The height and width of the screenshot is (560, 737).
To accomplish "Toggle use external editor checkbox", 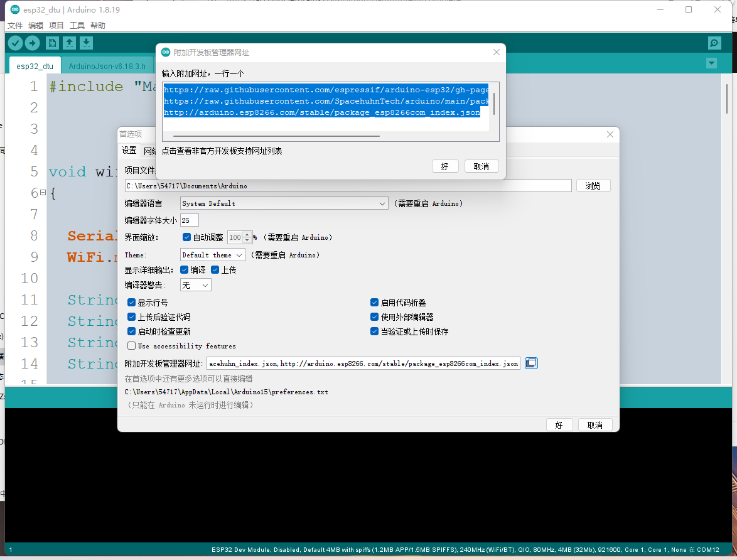I will [x=375, y=317].
